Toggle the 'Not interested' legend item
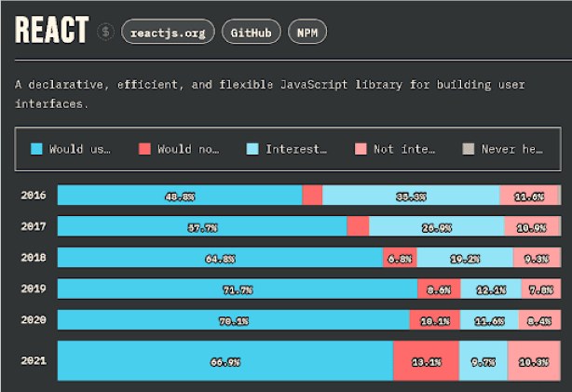Image resolution: width=572 pixels, height=392 pixels. coord(395,149)
